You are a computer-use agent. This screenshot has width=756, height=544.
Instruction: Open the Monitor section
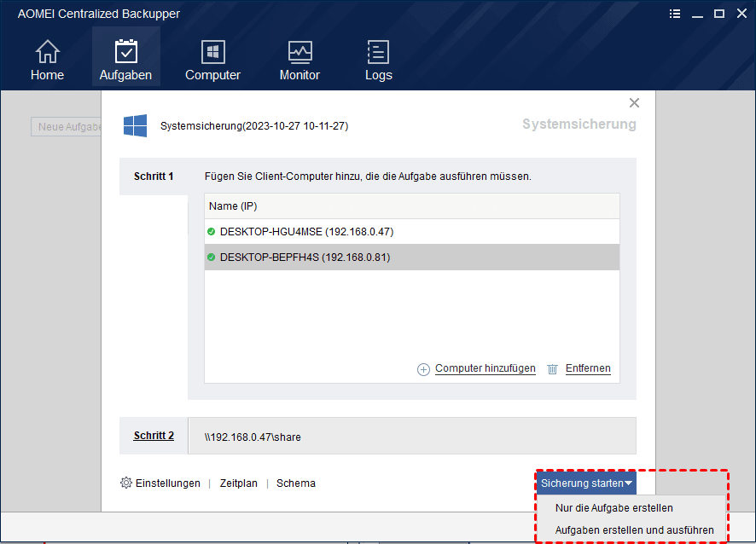299,61
